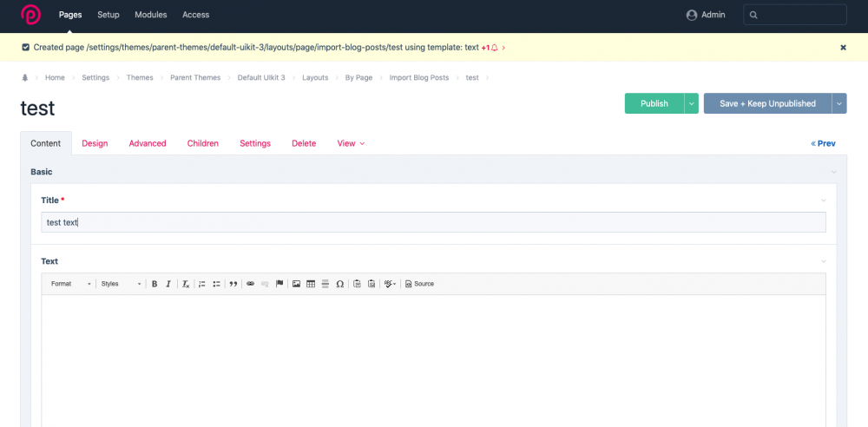The height and width of the screenshot is (427, 868).
Task: Toggle bold formatting
Action: 155,284
